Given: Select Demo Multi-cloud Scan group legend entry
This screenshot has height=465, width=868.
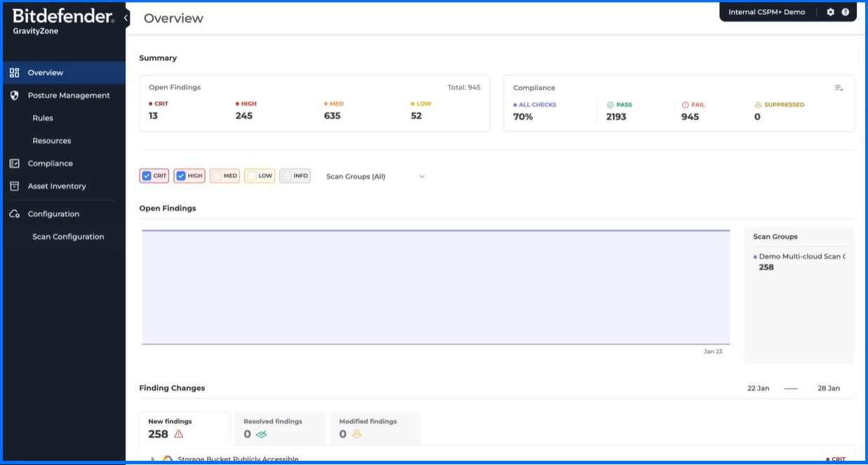Looking at the screenshot, I should (x=800, y=257).
